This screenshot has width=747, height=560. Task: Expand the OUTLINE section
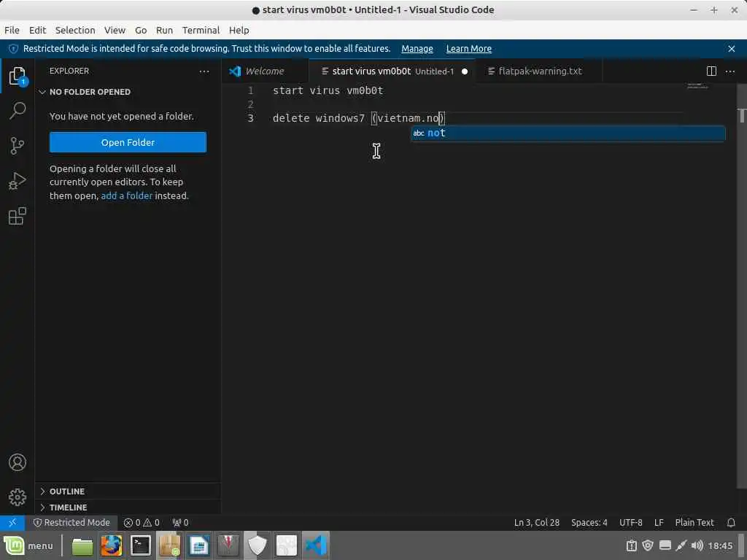point(128,491)
